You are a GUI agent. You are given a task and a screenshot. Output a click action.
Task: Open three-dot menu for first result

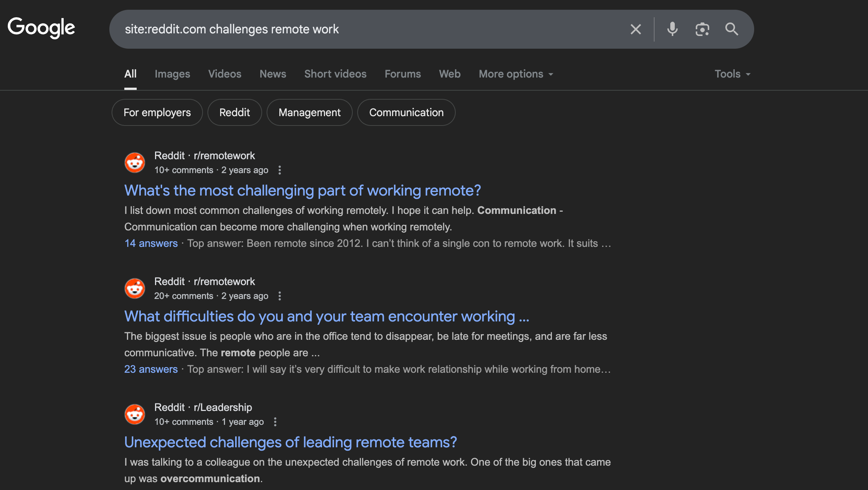(280, 170)
